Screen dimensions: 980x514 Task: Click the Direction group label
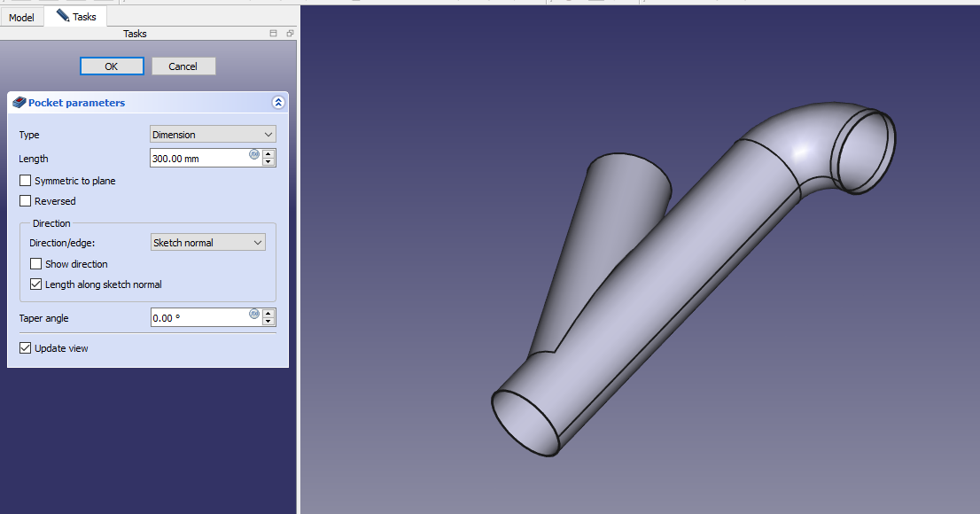tap(51, 223)
